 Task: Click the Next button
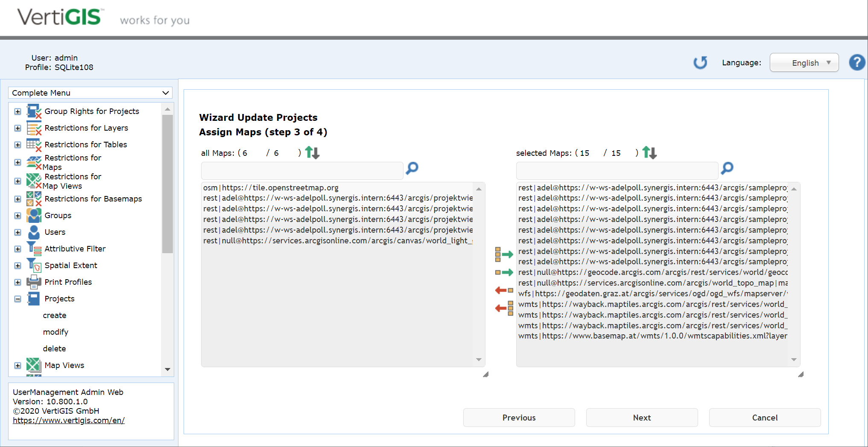click(642, 418)
